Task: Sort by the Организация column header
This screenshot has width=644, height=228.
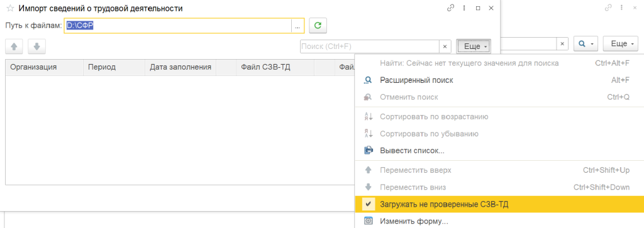Action: tap(45, 67)
